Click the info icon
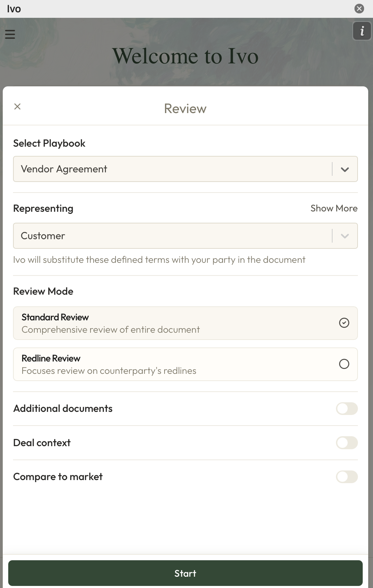Image resolution: width=373 pixels, height=588 pixels. coord(362,31)
